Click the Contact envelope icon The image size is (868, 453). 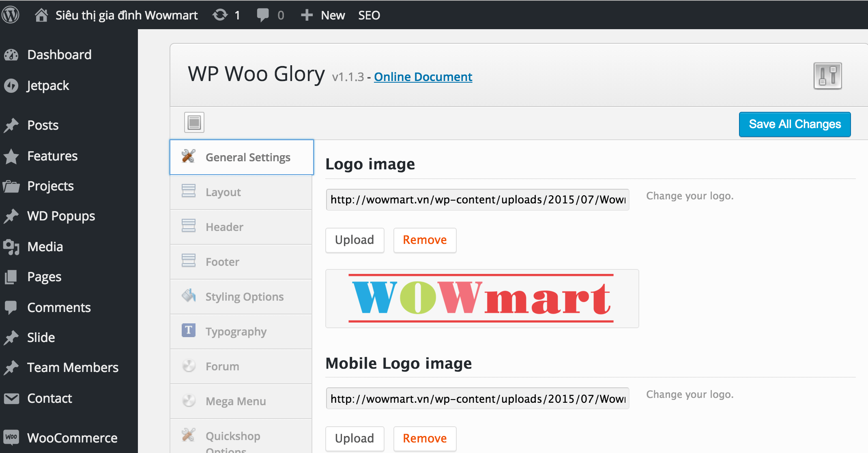click(x=11, y=399)
